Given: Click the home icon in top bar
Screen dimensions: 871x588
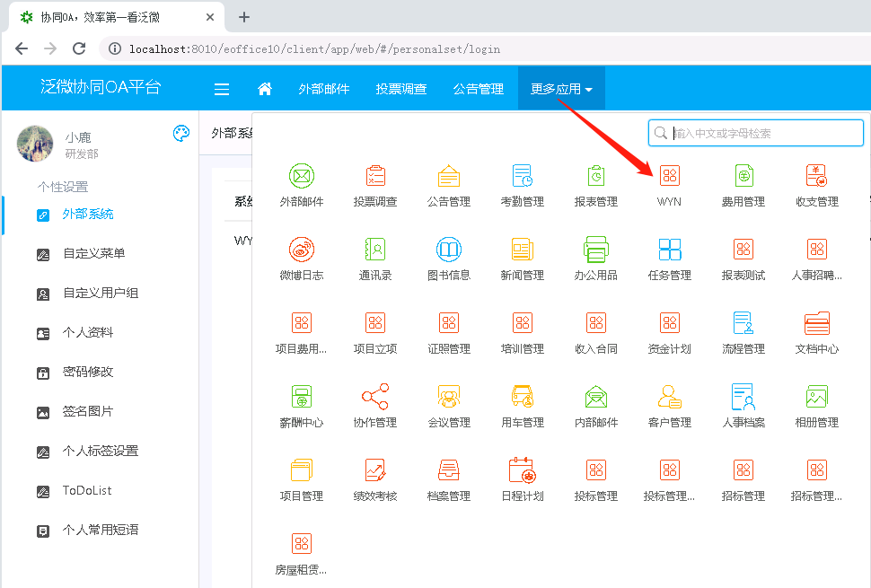Looking at the screenshot, I should [265, 89].
